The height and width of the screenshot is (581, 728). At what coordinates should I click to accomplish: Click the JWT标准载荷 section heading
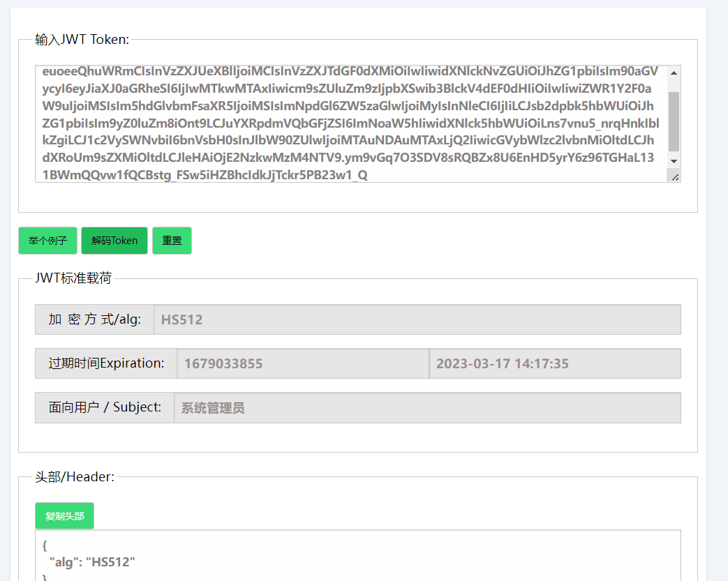point(73,278)
